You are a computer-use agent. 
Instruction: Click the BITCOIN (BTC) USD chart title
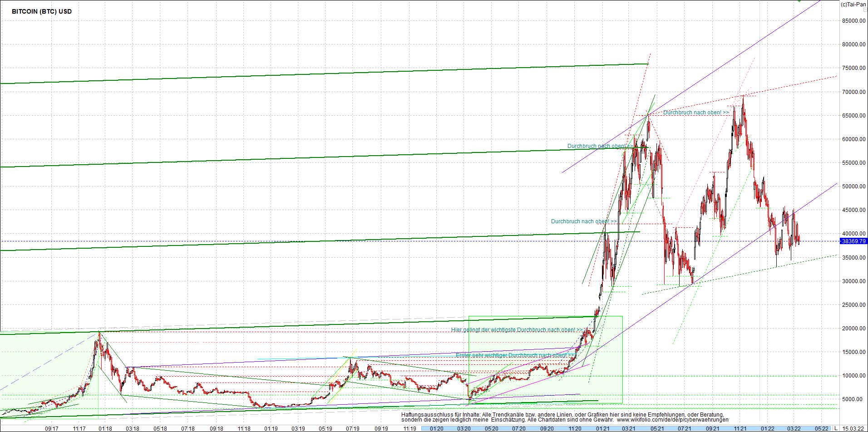42,12
